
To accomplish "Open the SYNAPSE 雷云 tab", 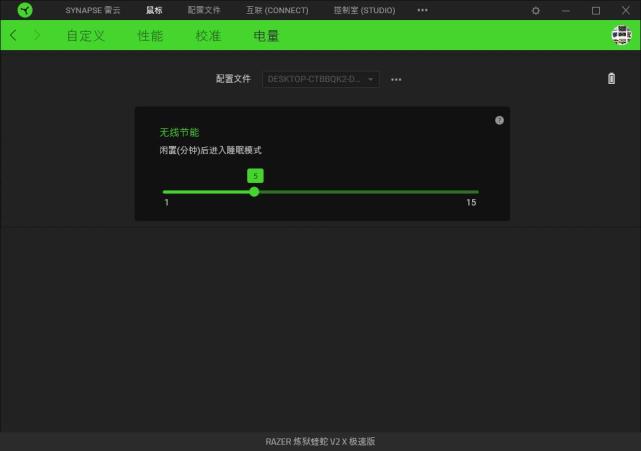I will pyautogui.click(x=93, y=10).
